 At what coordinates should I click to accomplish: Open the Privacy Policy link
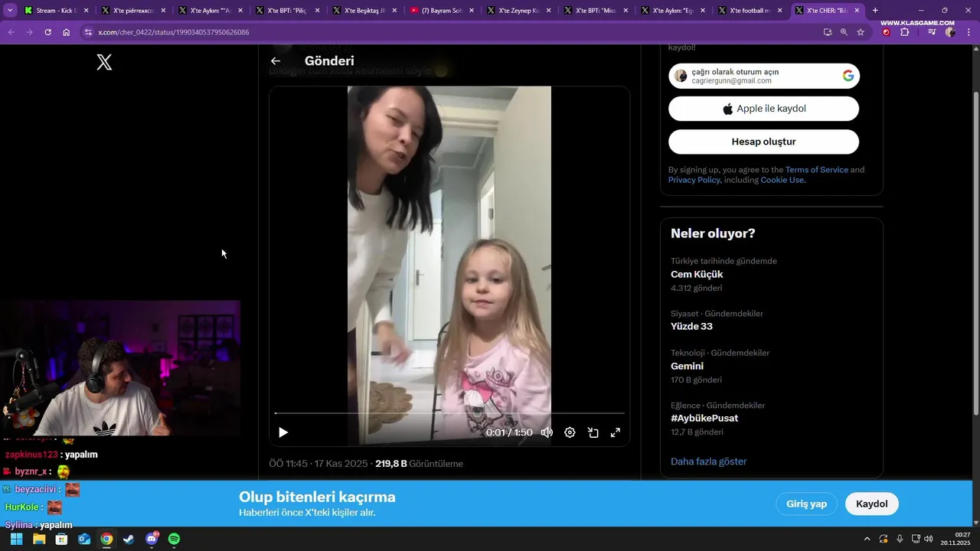coord(694,180)
